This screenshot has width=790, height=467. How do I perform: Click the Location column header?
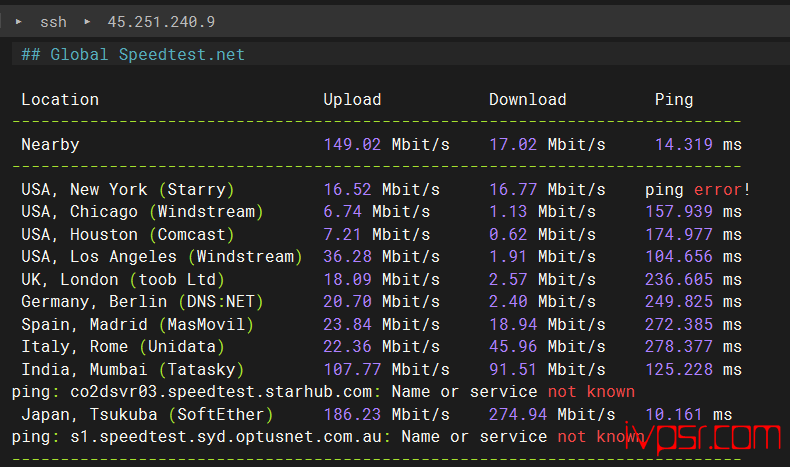click(60, 99)
